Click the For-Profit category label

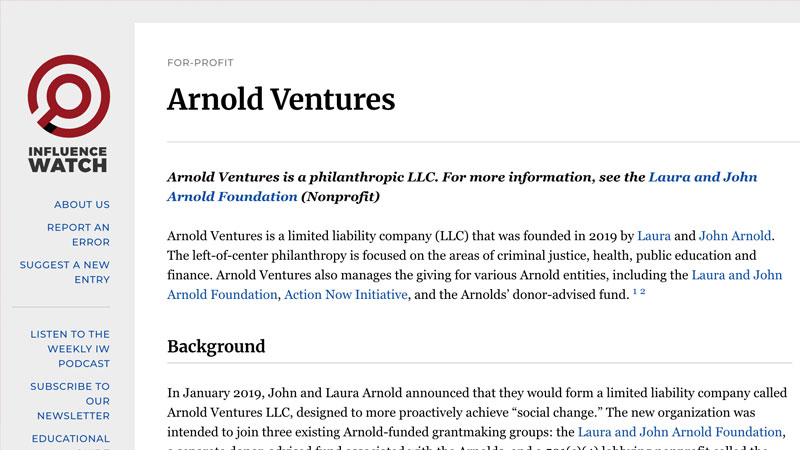coord(200,63)
